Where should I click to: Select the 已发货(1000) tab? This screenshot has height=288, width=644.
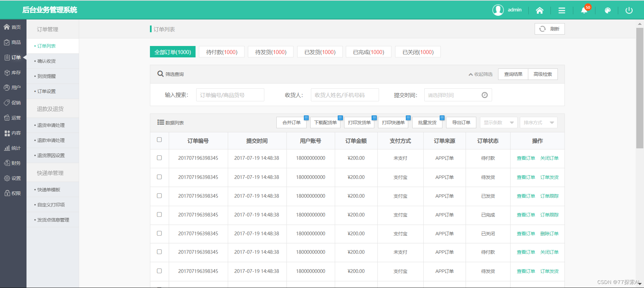click(x=320, y=52)
